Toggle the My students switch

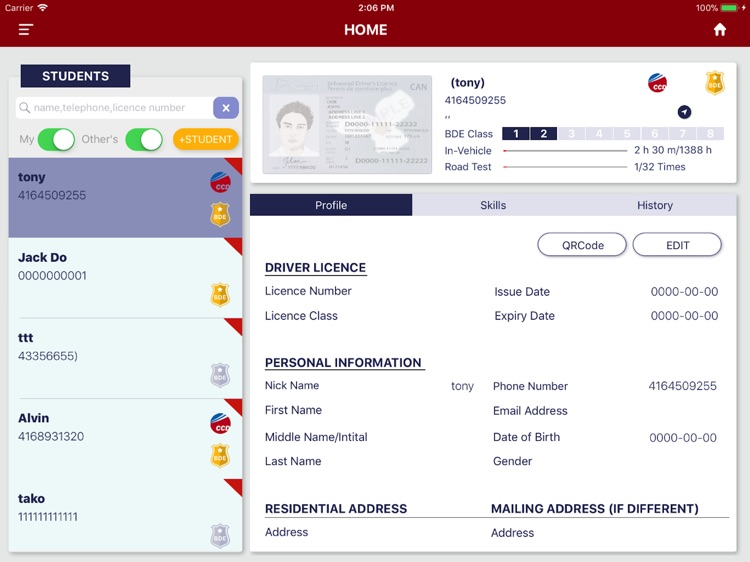(x=56, y=140)
